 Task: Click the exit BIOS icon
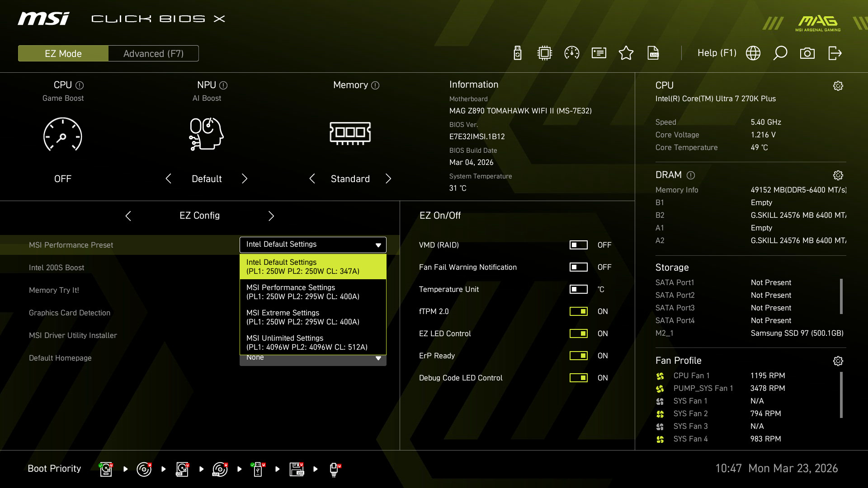click(835, 53)
